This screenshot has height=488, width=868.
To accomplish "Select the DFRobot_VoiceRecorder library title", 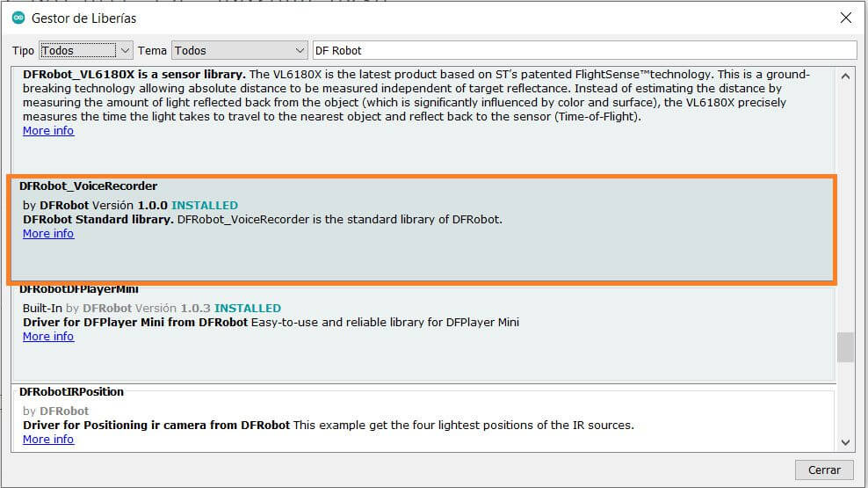I will click(x=89, y=186).
